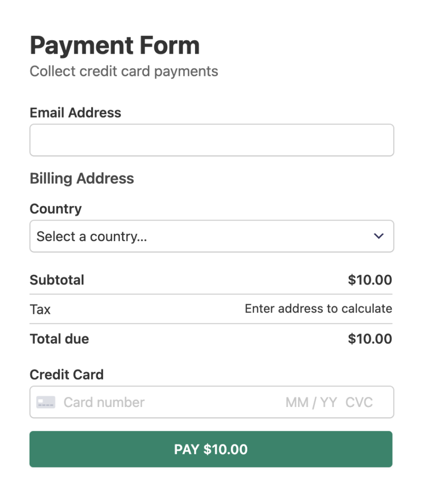
Task: Click the Billing Address section label
Action: pyautogui.click(x=82, y=179)
